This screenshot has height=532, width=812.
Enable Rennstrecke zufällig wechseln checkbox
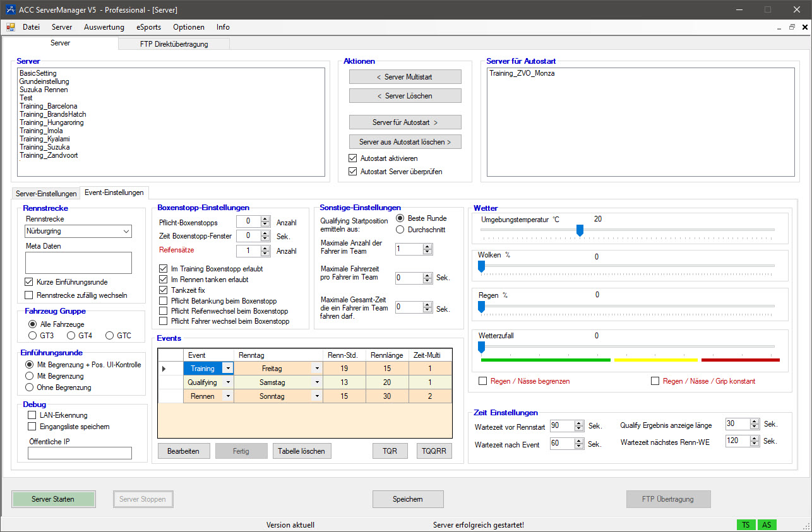click(28, 295)
